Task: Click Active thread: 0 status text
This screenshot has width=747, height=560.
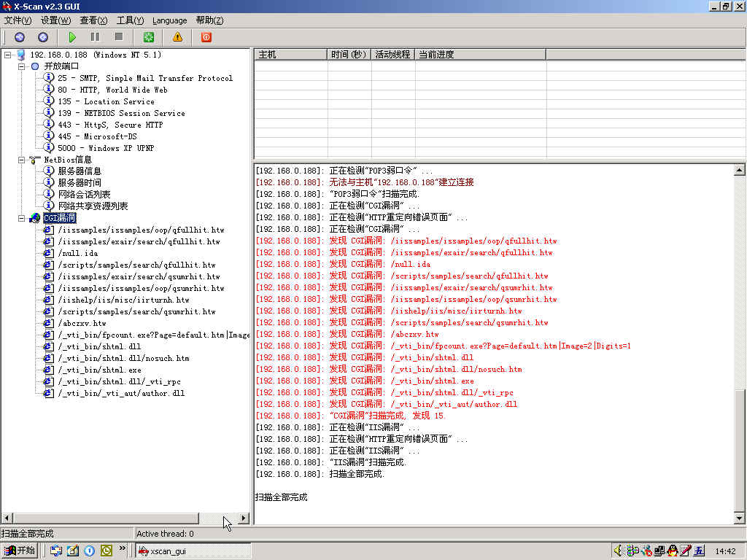Action: click(x=165, y=533)
